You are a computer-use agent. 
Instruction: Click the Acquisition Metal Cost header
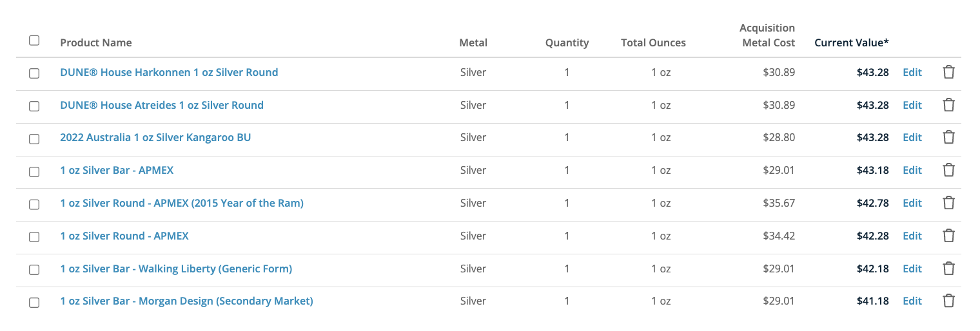[767, 35]
